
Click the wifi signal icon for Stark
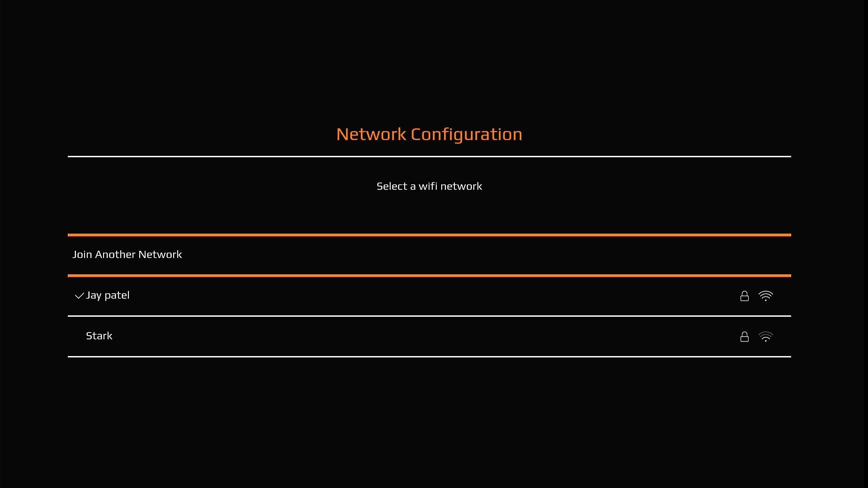pyautogui.click(x=765, y=337)
